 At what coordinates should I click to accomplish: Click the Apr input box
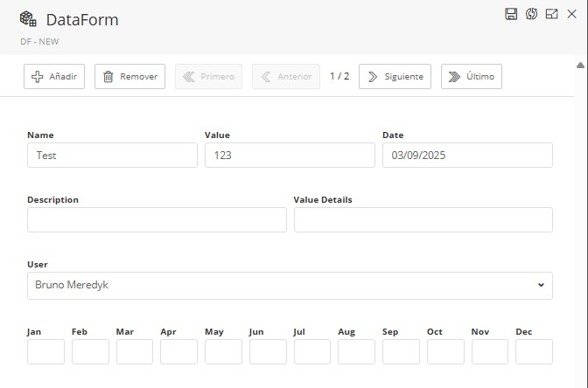[x=178, y=351]
